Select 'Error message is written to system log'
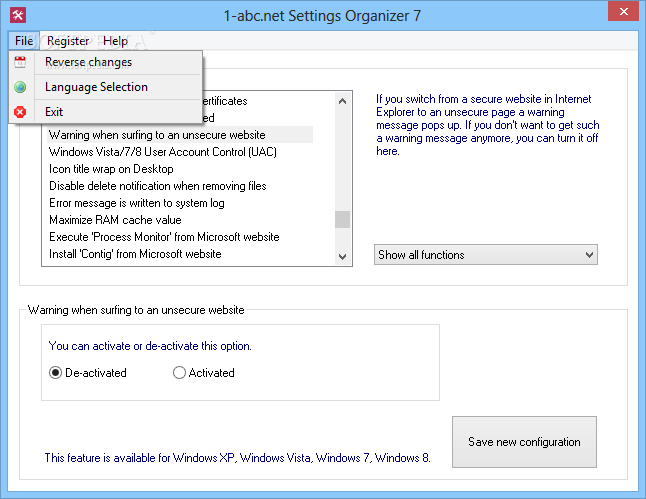The height and width of the screenshot is (499, 646). click(137, 203)
